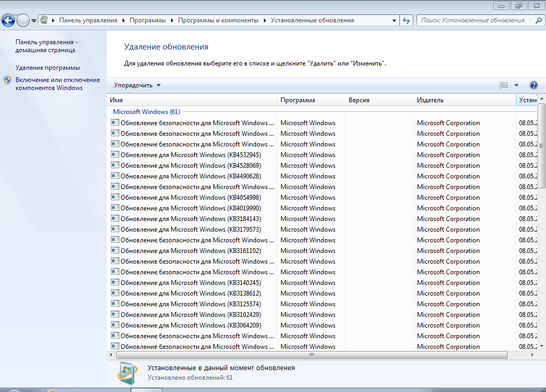Expand address bar history dropdown arrow
The width and height of the screenshot is (546, 392).
click(x=394, y=21)
